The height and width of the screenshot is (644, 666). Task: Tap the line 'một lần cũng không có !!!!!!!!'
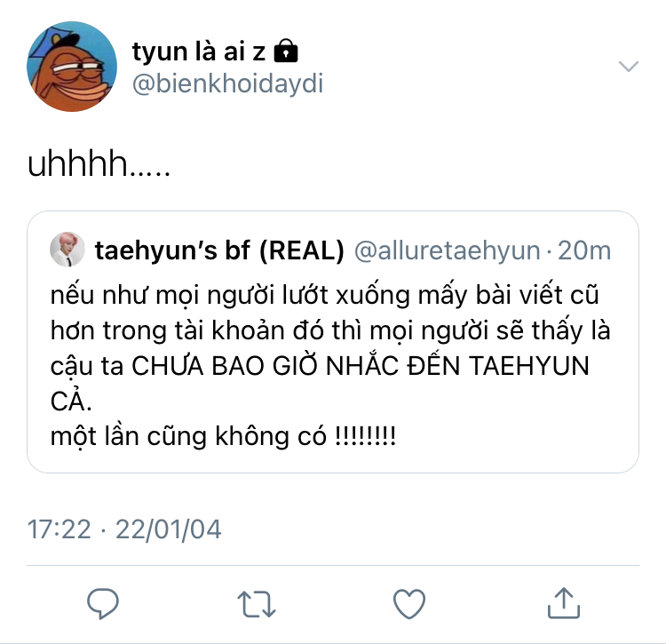pos(223,436)
